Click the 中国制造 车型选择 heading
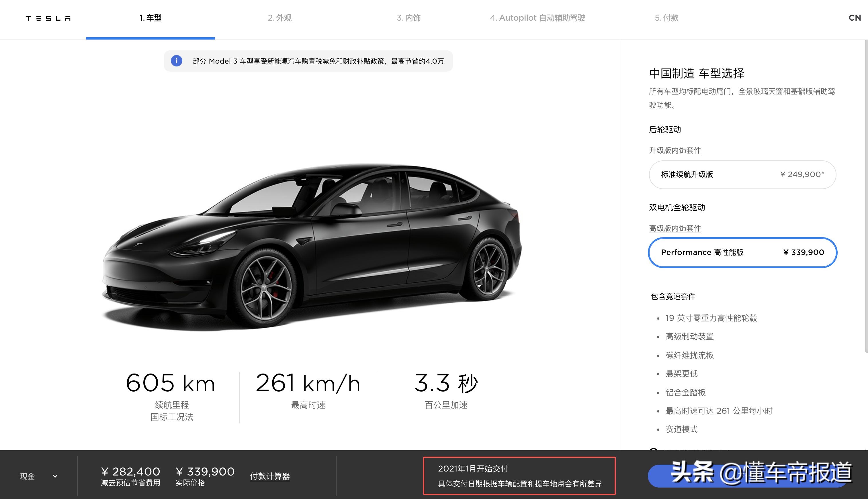The height and width of the screenshot is (499, 868). 696,73
